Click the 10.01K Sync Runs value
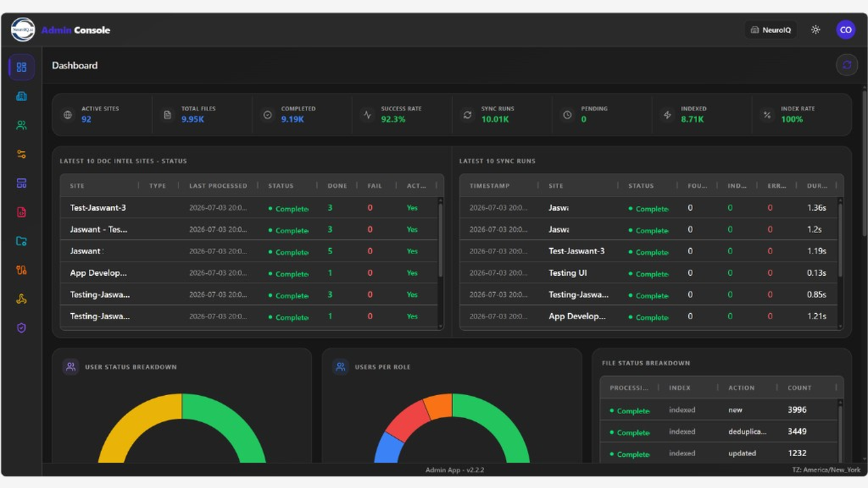 [495, 119]
